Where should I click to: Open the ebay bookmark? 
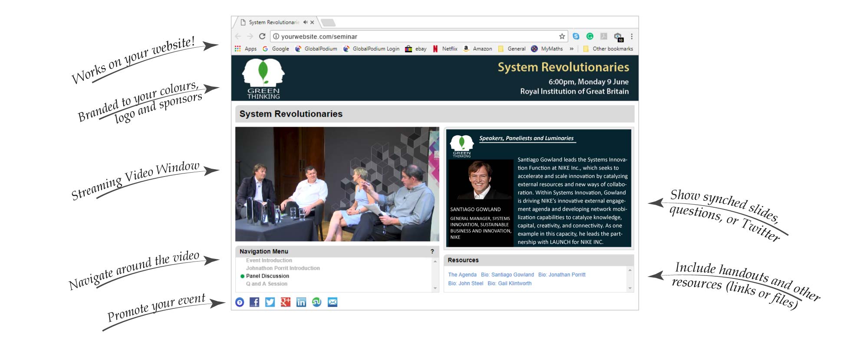pos(416,49)
